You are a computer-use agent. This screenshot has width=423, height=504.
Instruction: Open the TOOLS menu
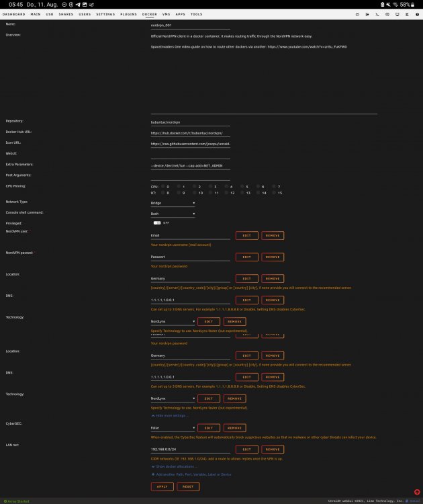(x=196, y=15)
